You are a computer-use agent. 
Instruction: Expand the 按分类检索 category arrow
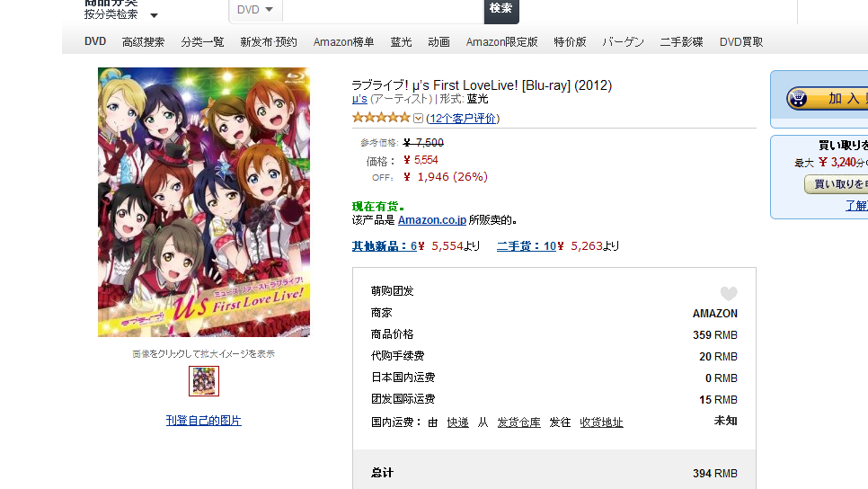(x=154, y=15)
